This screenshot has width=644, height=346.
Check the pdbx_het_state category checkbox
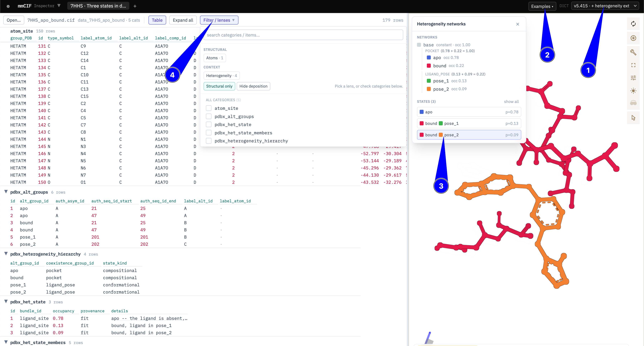click(209, 124)
